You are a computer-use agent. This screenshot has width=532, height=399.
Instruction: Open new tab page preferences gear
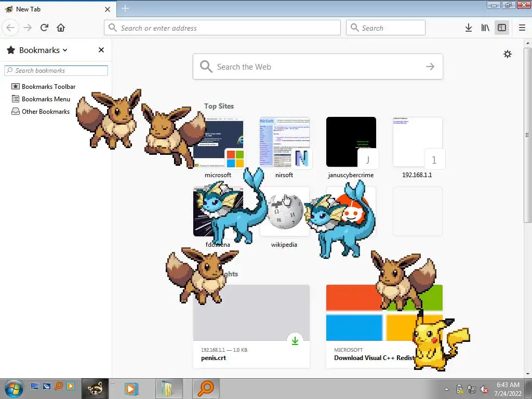(x=508, y=54)
